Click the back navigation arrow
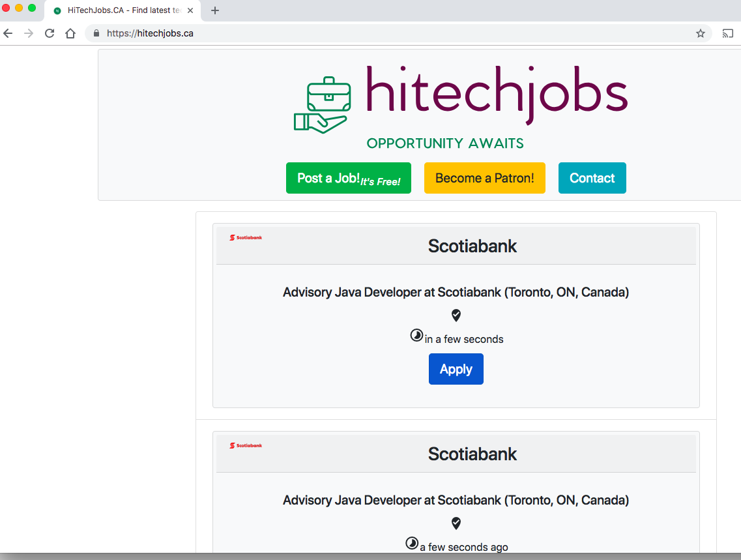The image size is (741, 560). (x=7, y=33)
